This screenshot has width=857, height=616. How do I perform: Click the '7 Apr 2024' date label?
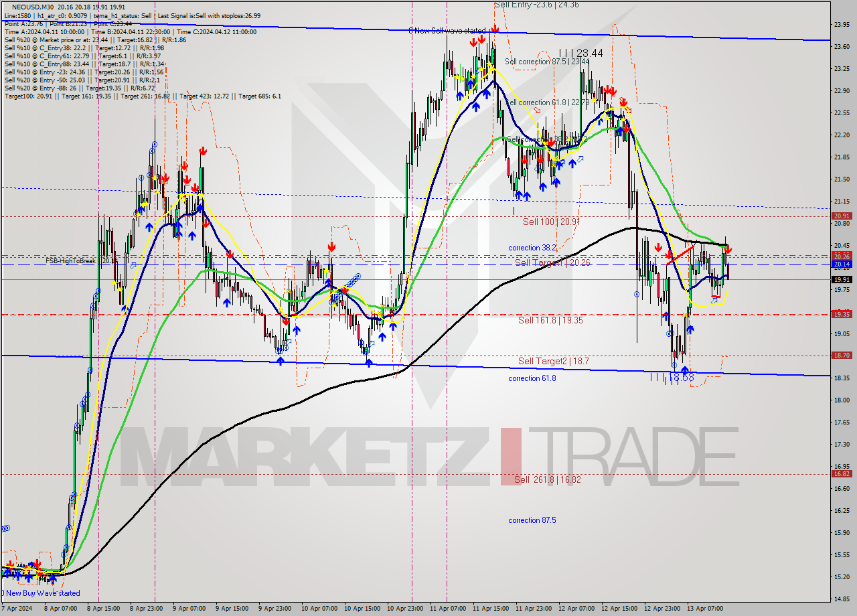(x=17, y=609)
